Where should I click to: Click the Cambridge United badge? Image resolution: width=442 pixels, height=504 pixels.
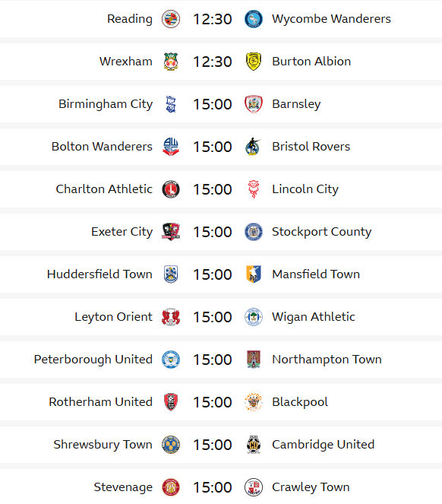tap(254, 445)
